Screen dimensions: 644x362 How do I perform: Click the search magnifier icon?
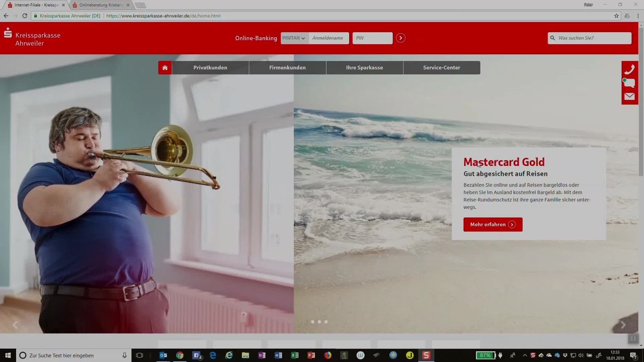tap(553, 38)
